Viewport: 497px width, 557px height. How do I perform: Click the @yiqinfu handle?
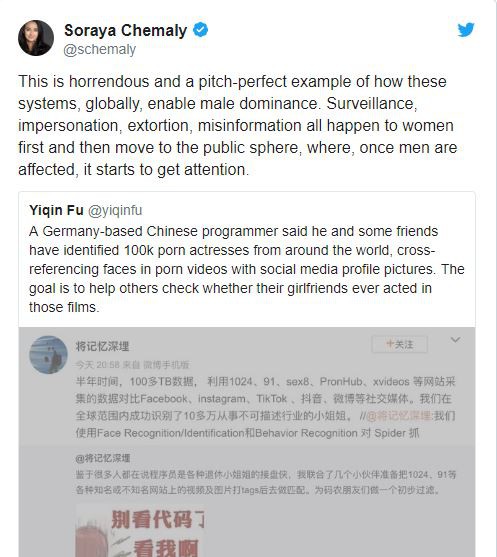point(115,210)
